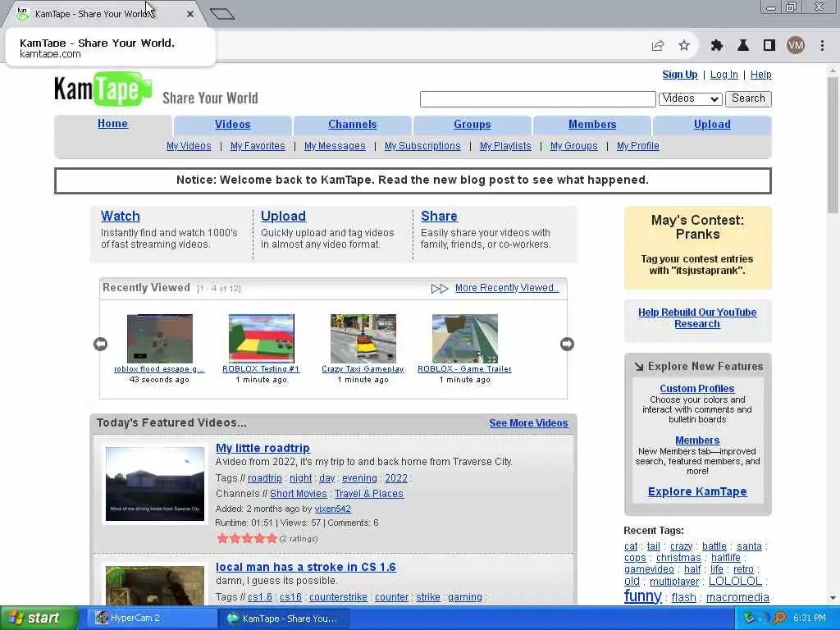The width and height of the screenshot is (840, 630).
Task: Open local man has a stroke in CS 1.6
Action: (x=305, y=567)
